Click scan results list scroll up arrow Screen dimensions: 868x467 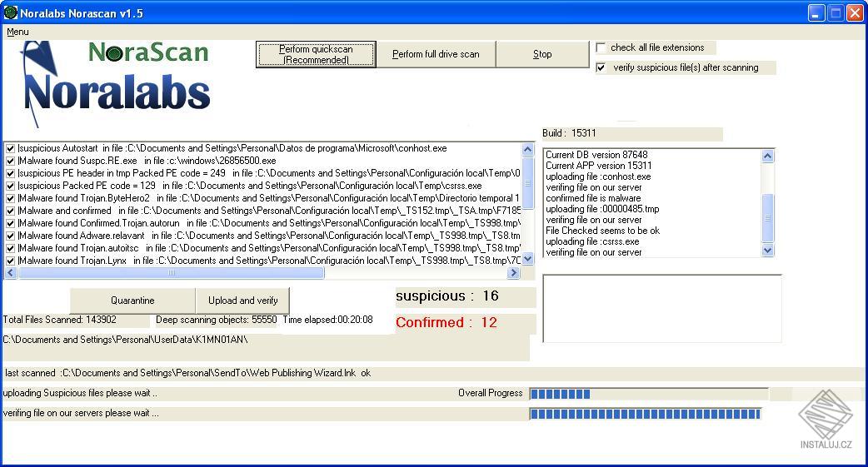(527, 149)
